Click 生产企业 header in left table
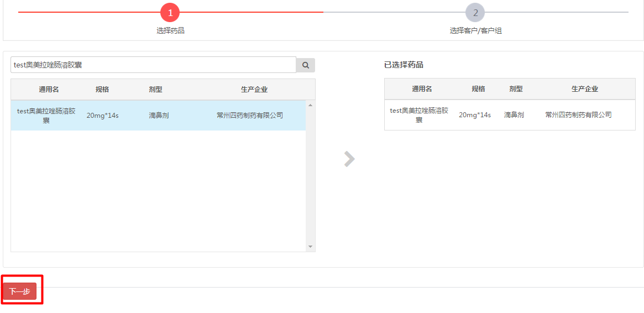Viewport: 644px width, 313px height. 254,90
